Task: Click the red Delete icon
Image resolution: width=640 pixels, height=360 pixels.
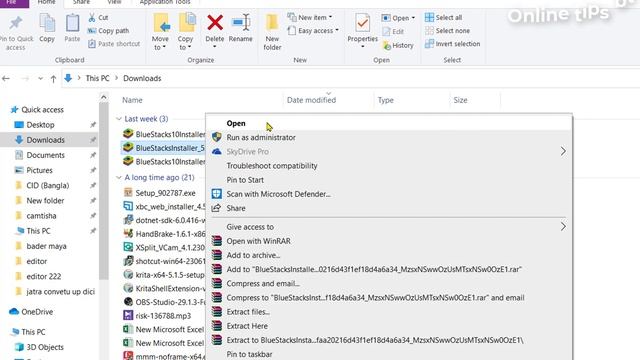Action: tap(215, 22)
